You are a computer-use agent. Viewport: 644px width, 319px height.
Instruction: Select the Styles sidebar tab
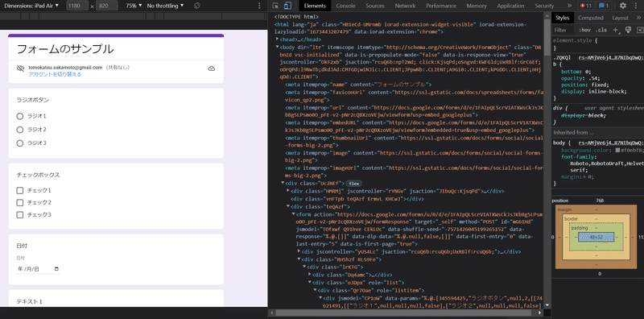562,18
